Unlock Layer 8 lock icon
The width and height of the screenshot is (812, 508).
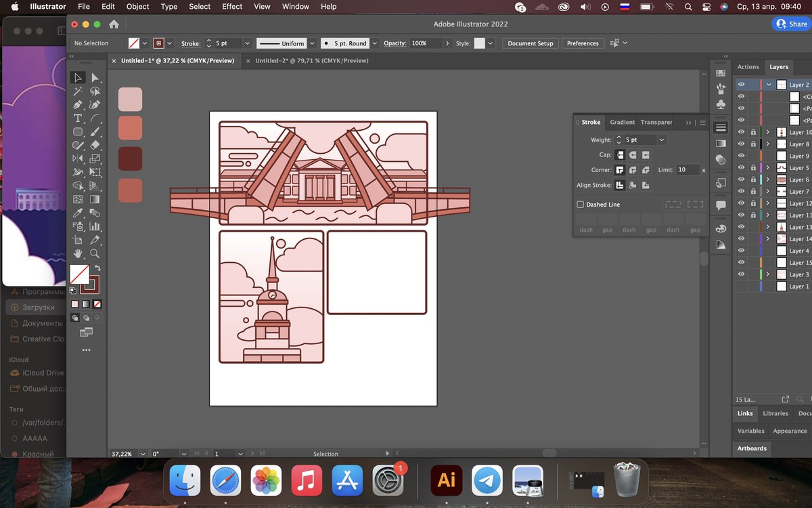tap(753, 144)
